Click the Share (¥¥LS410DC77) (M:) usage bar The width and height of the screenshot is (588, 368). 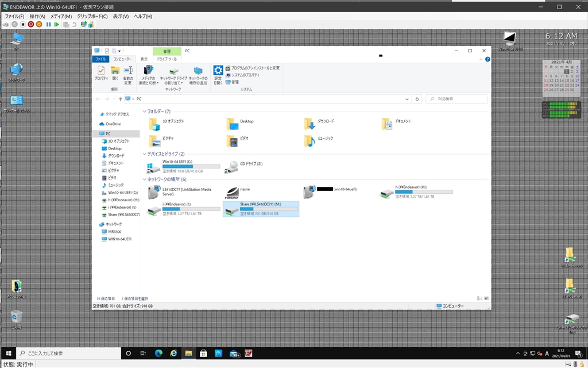point(269,209)
